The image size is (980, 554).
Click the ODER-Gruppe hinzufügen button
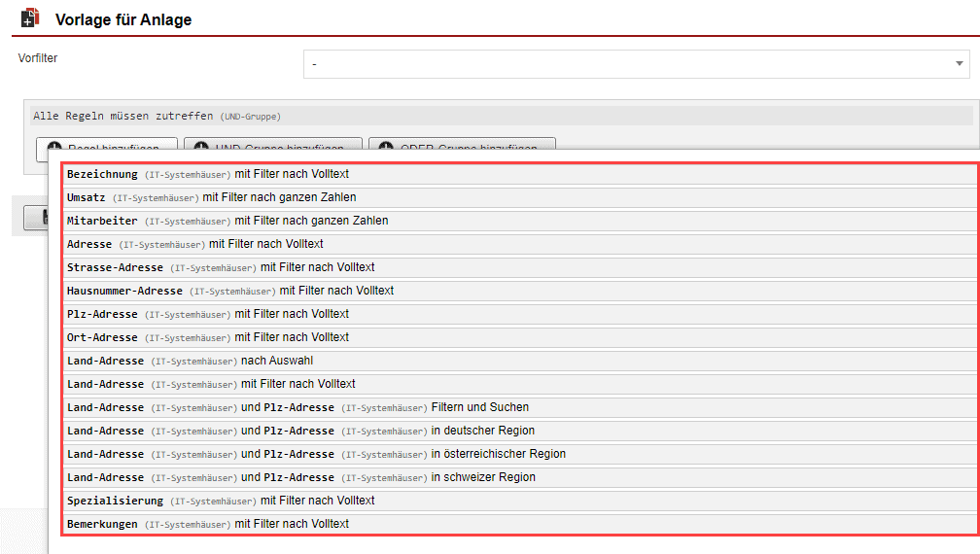click(461, 144)
